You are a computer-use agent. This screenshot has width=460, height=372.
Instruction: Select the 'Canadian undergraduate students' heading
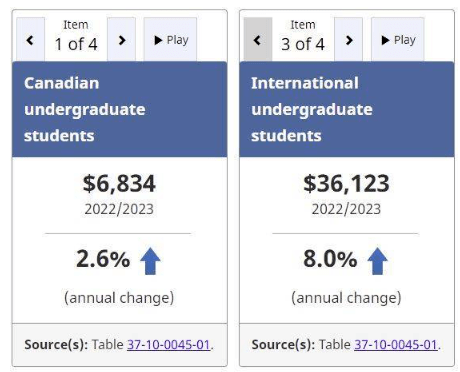click(85, 109)
